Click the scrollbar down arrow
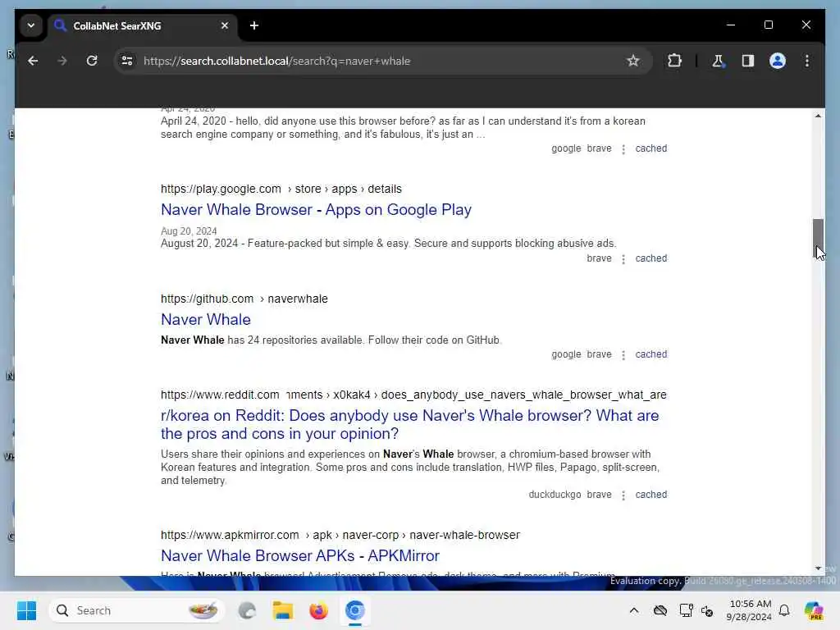Image resolution: width=840 pixels, height=630 pixels. (x=818, y=568)
